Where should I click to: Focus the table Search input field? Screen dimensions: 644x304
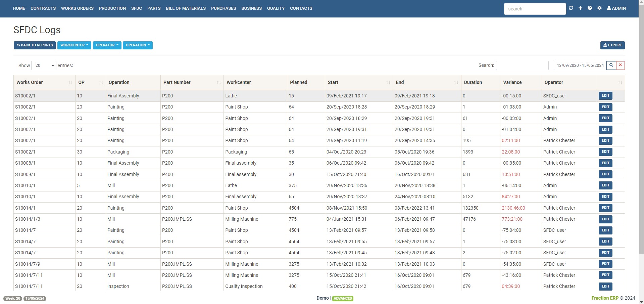[x=522, y=66]
